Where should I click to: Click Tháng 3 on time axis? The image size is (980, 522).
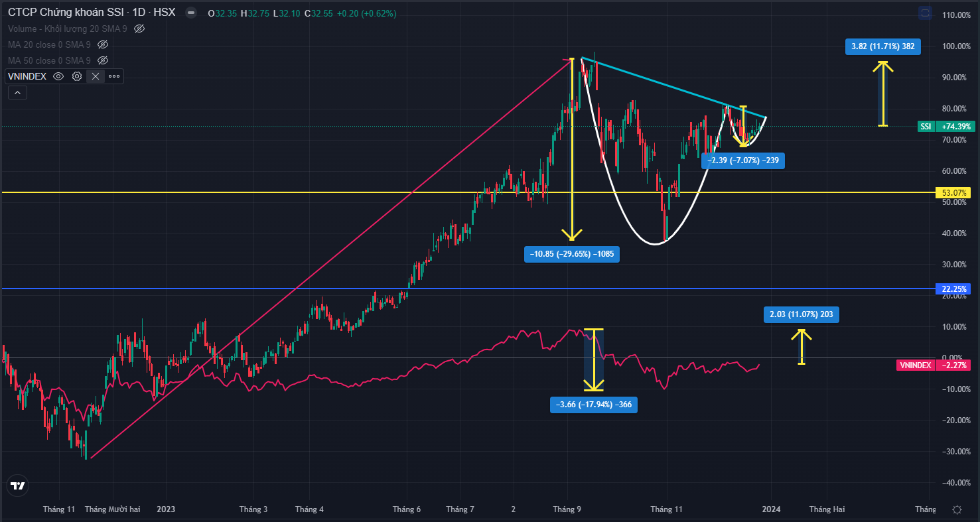pos(253,509)
